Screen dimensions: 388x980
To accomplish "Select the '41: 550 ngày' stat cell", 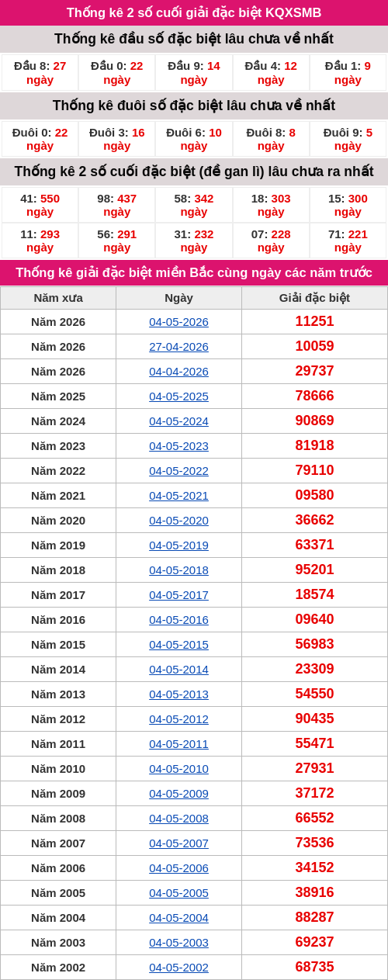I will pyautogui.click(x=40, y=205).
